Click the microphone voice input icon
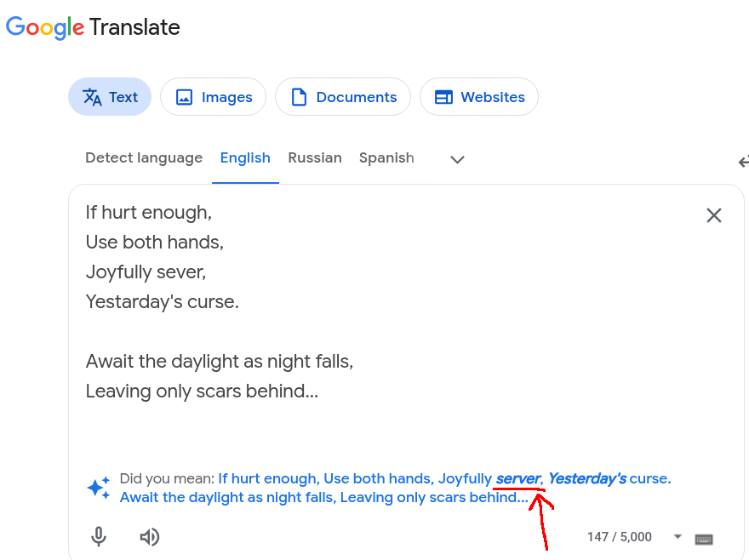 pyautogui.click(x=99, y=536)
